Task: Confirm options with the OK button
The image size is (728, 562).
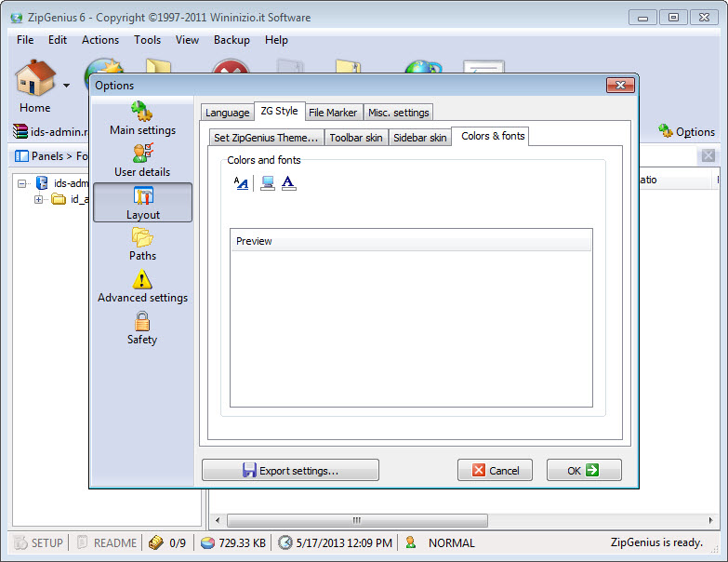Action: tap(584, 470)
